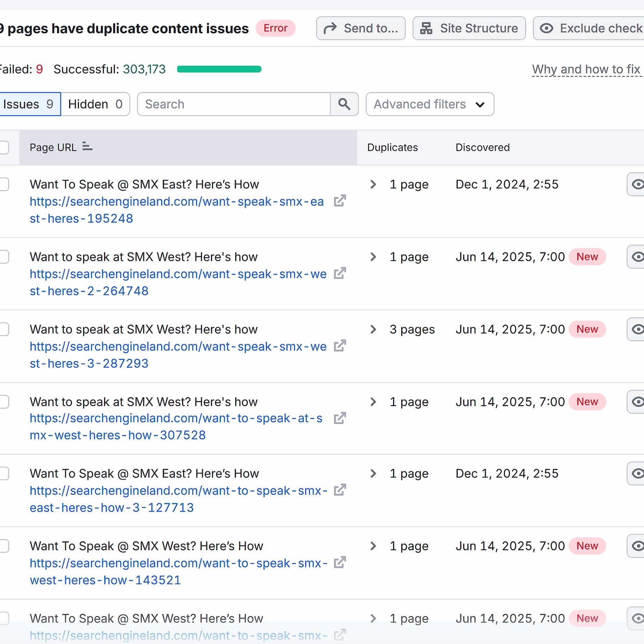The image size is (644, 644).
Task: Click the Page URL sort icon
Action: click(x=87, y=147)
